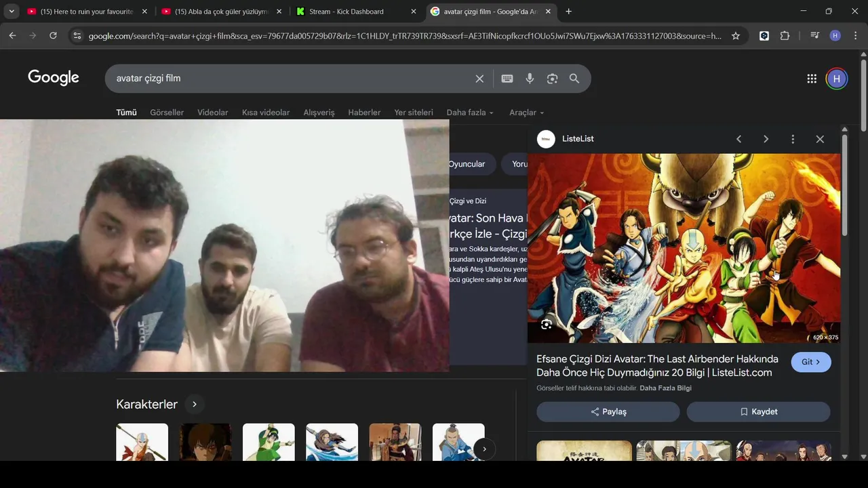Switch to Stream - Kick Dashboard tab
Screen dimensions: 868x488
pos(357,12)
